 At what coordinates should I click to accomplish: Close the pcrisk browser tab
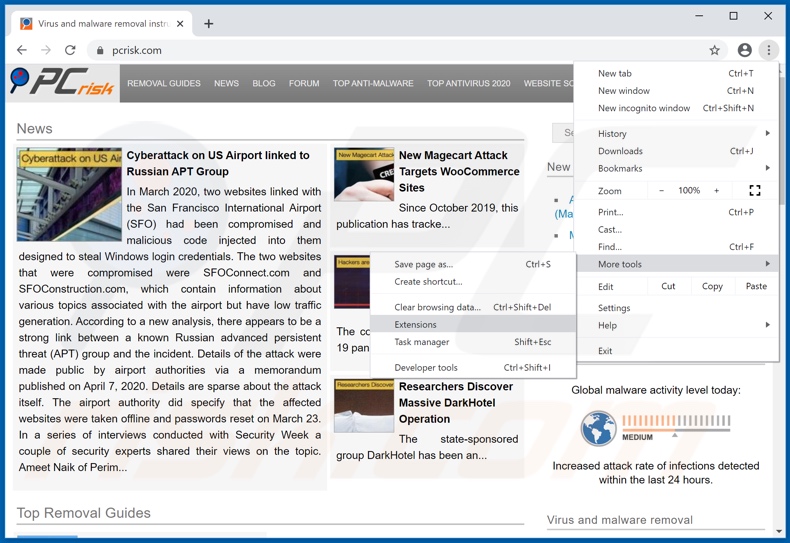[x=180, y=23]
